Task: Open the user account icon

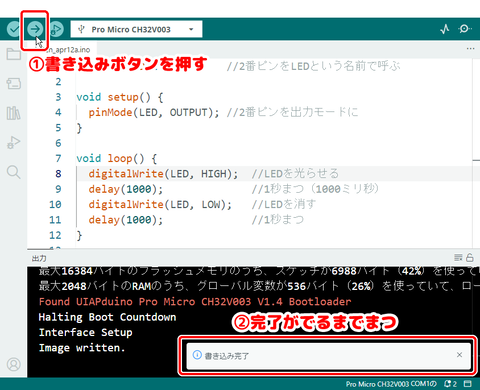Action: (x=14, y=364)
